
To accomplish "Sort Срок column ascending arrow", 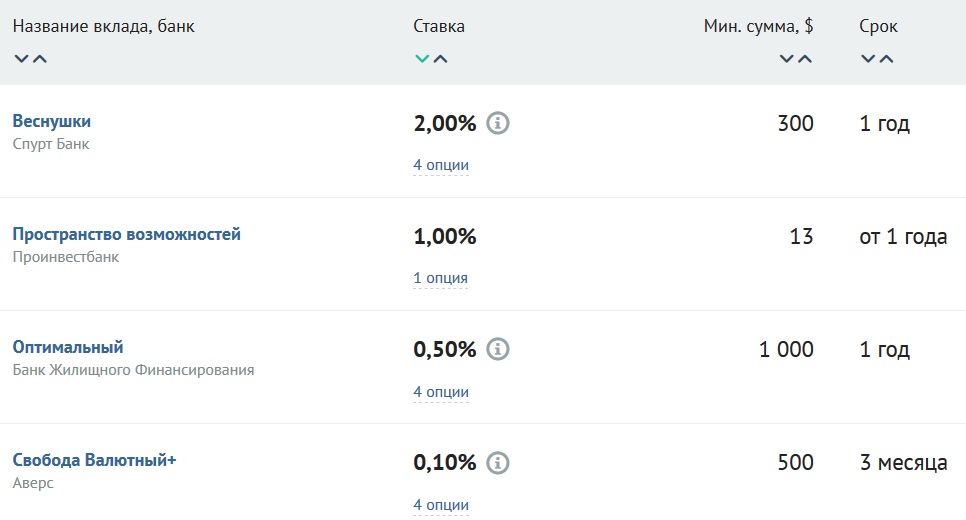I will (x=887, y=59).
